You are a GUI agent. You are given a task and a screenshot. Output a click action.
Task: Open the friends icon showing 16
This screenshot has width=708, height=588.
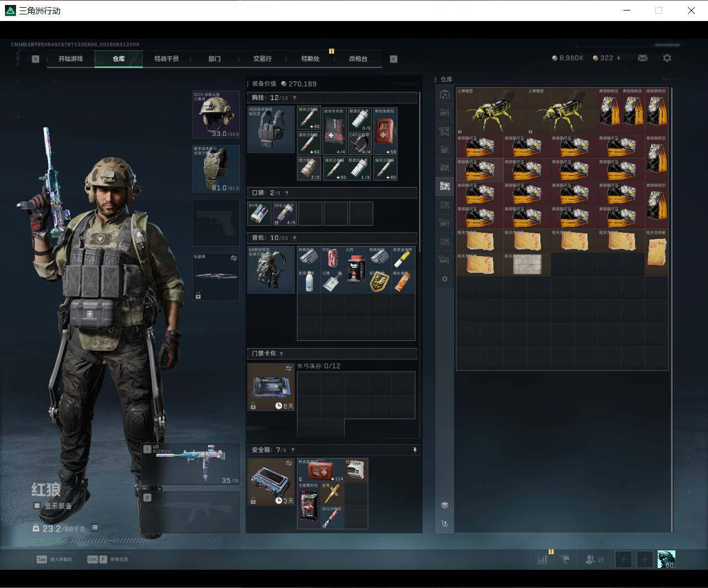(594, 560)
